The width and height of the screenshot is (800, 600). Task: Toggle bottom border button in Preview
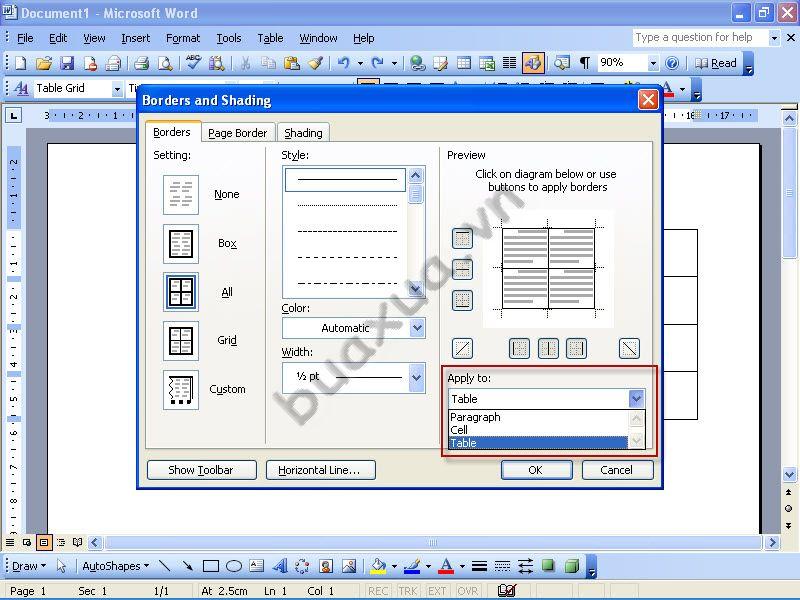462,301
